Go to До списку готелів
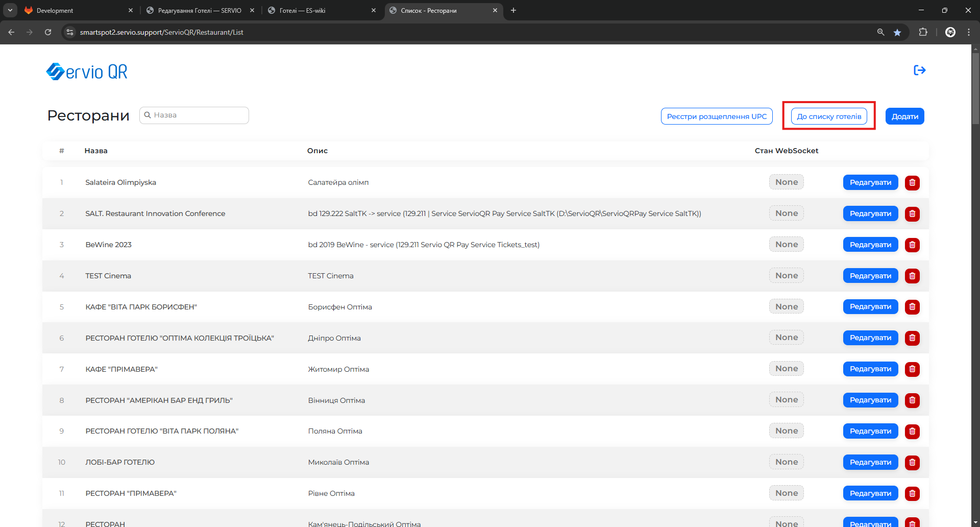 (829, 116)
